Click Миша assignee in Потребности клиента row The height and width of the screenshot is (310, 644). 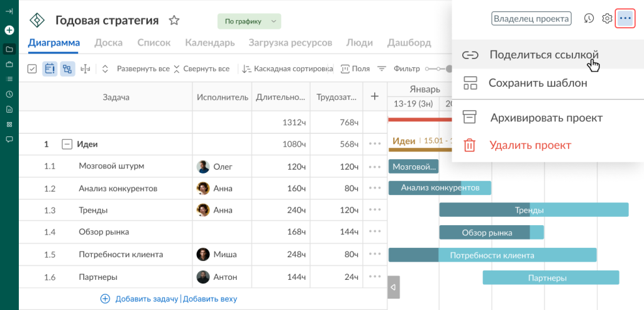coord(217,255)
